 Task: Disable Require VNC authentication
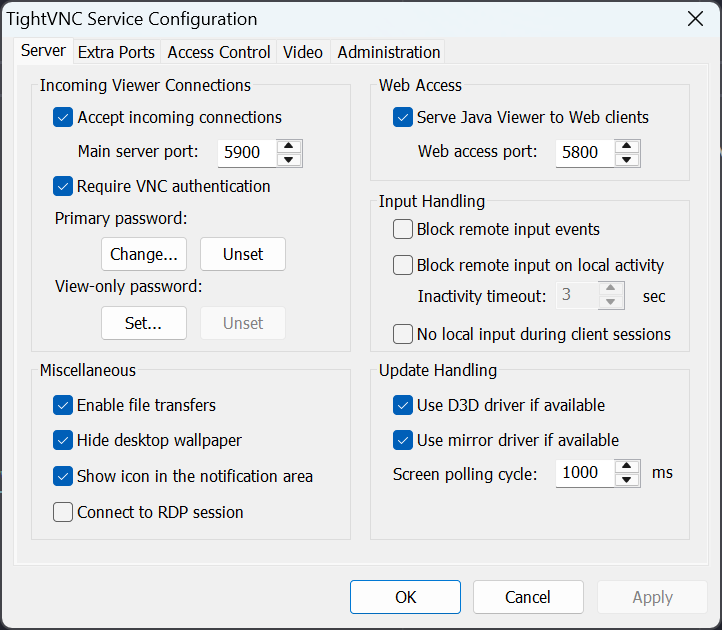point(63,186)
